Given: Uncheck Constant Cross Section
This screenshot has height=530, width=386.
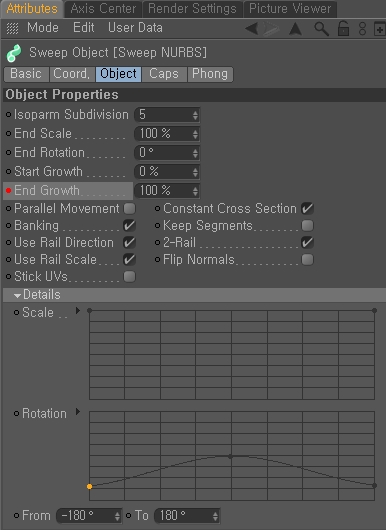Looking at the screenshot, I should (x=307, y=209).
